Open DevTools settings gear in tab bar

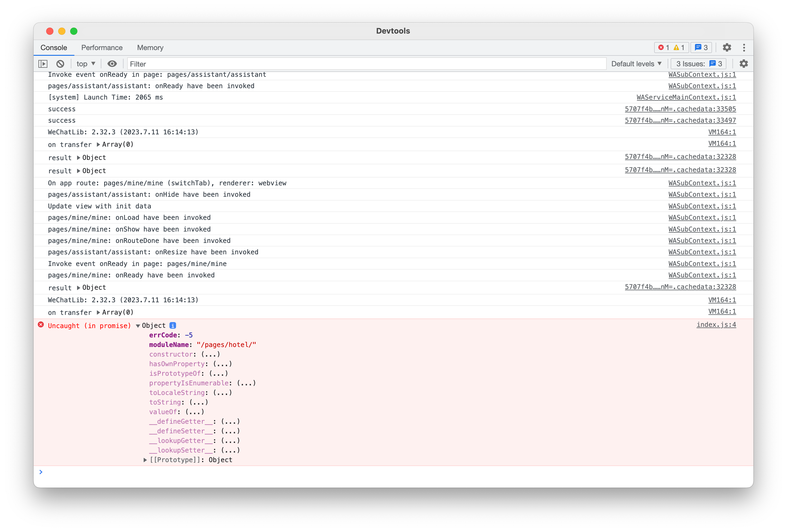[x=727, y=47]
